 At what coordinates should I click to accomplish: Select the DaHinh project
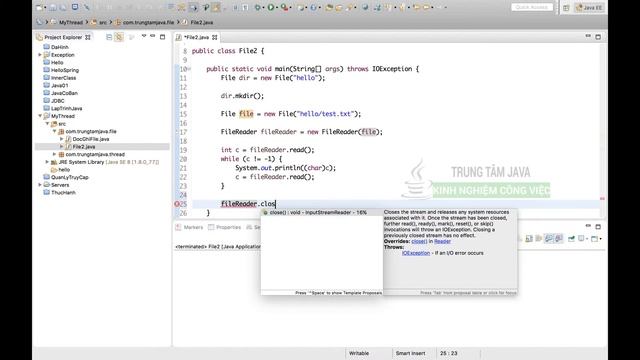[60, 47]
